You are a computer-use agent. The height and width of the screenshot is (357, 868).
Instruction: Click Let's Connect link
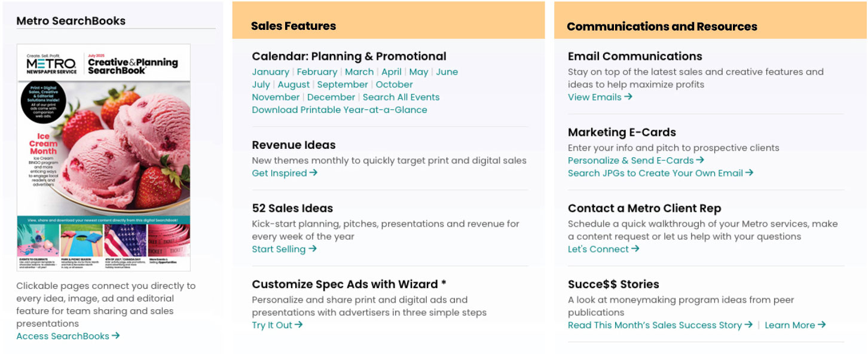click(603, 249)
